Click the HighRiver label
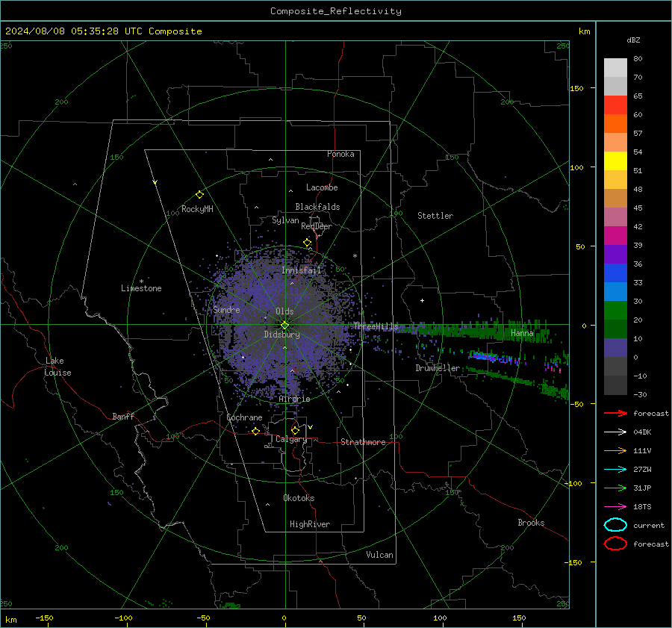 point(310,524)
